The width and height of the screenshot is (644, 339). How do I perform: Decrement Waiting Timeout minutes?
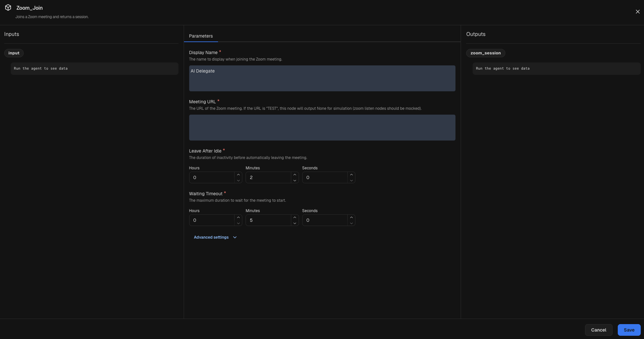[x=295, y=223]
